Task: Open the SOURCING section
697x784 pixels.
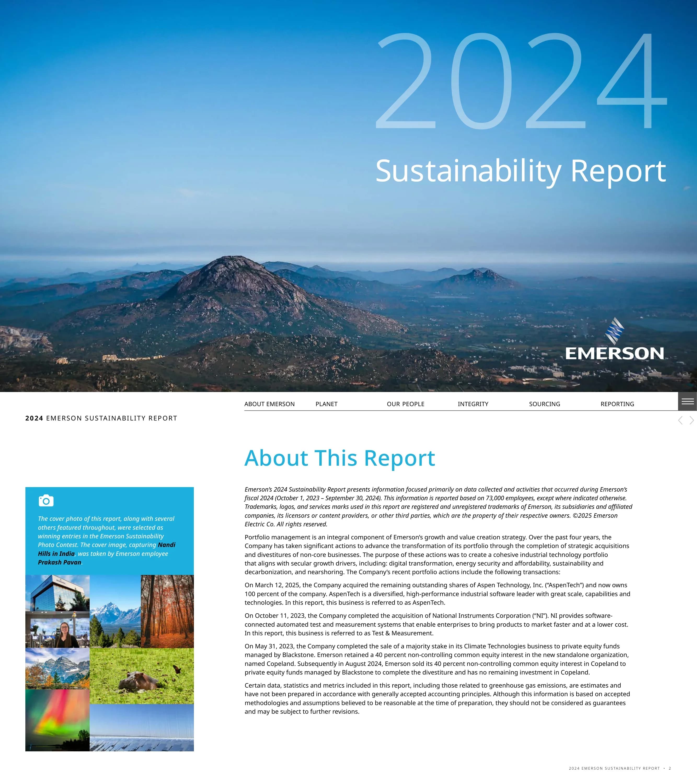Action: click(544, 404)
